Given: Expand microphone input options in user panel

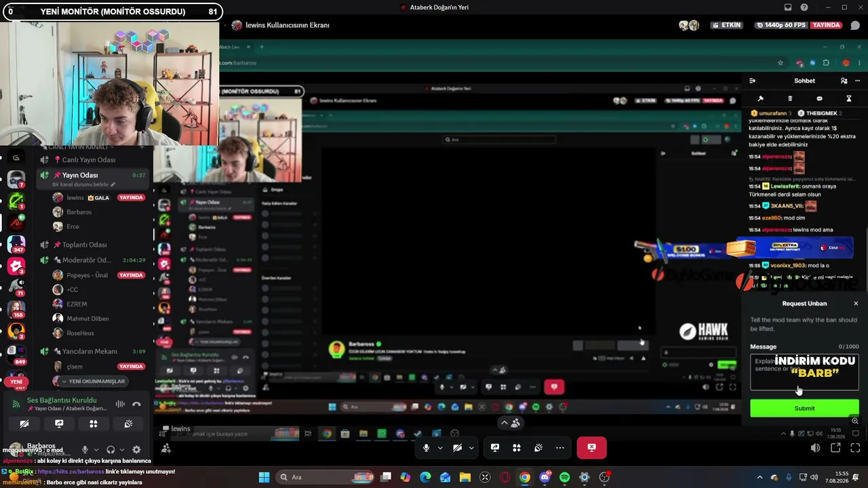Looking at the screenshot, I should pos(96,449).
